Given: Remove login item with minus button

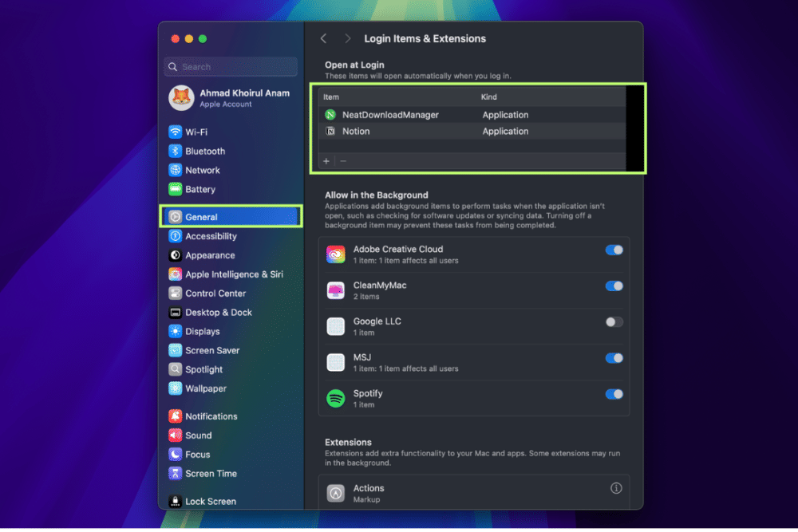Looking at the screenshot, I should (343, 161).
